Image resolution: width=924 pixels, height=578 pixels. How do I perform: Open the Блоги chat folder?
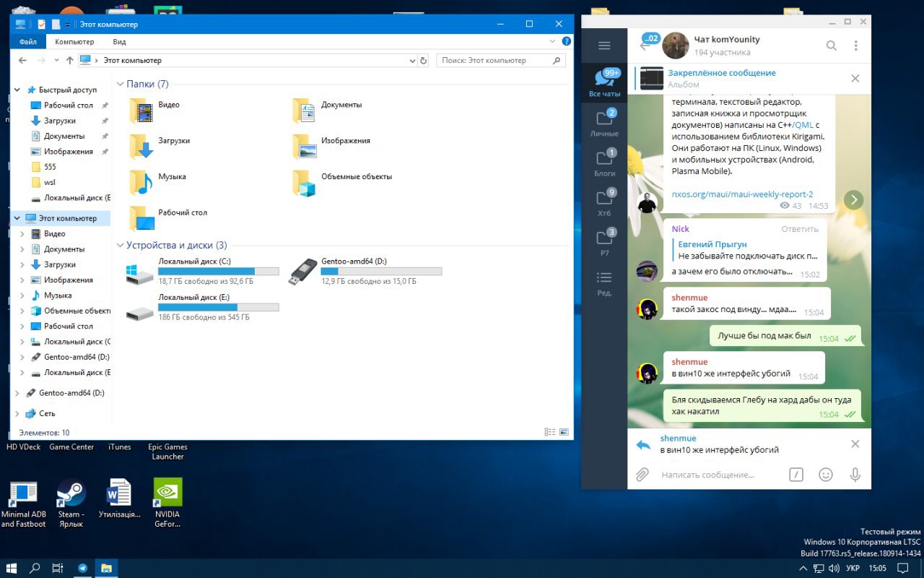pos(604,163)
